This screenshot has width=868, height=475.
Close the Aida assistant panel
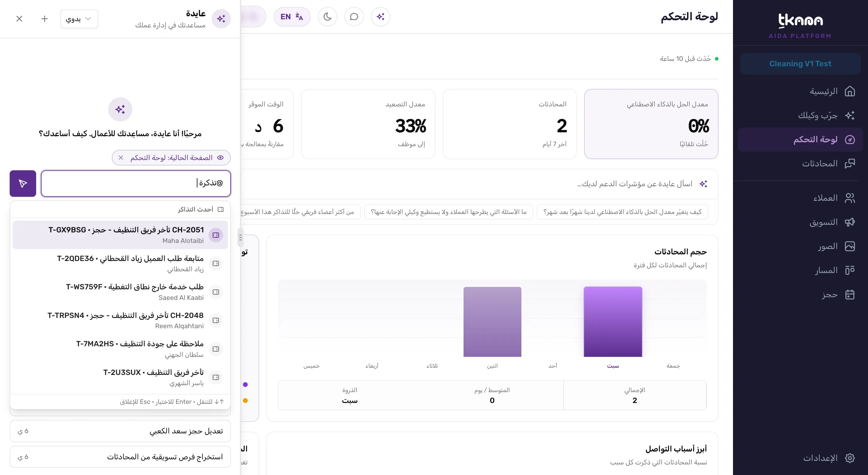pos(19,18)
